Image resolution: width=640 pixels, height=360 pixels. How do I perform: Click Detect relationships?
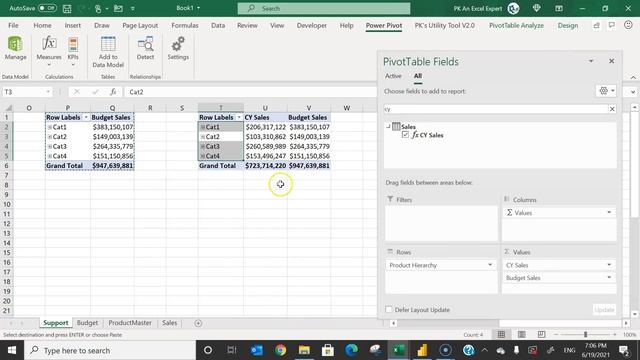point(145,49)
